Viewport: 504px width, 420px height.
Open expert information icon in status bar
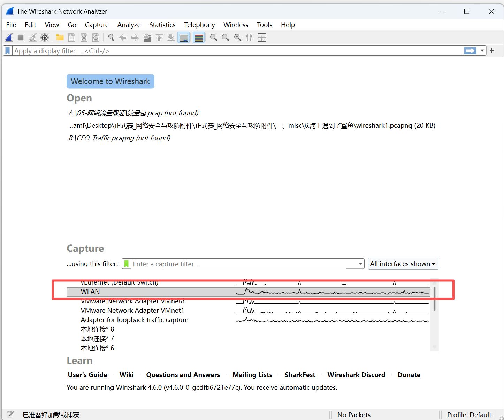coord(11,414)
